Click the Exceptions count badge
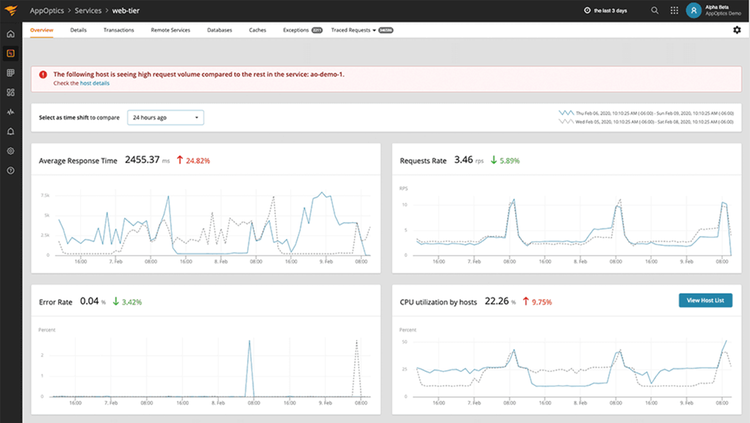750x423 pixels. [x=317, y=30]
